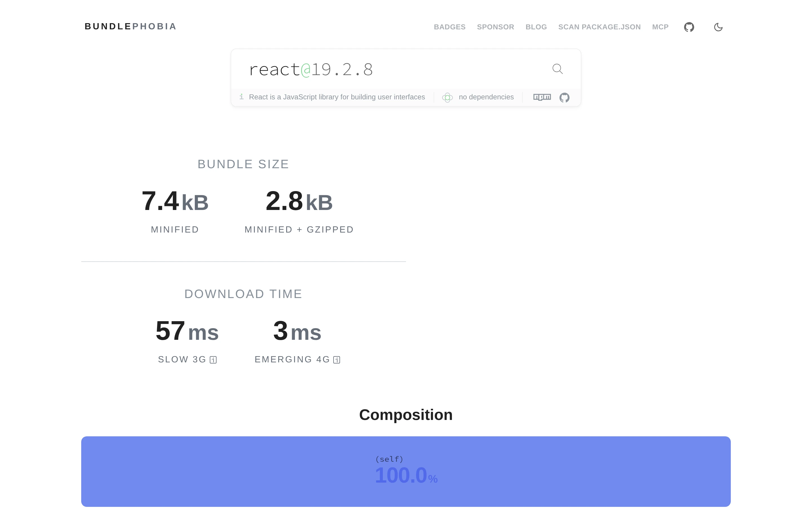Click the DOWNLOAD TIME heading
The width and height of the screenshot is (812, 508).
(243, 294)
